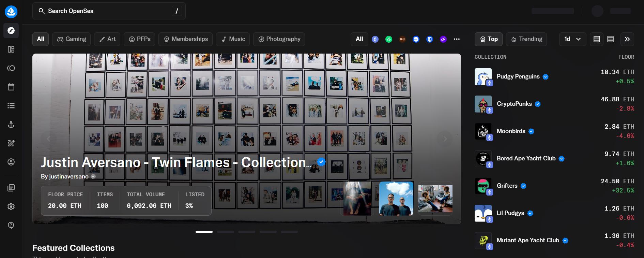Viewport: 644px width, 258px height.
Task: Open Bored Ape Yacht Club row
Action: 554,159
